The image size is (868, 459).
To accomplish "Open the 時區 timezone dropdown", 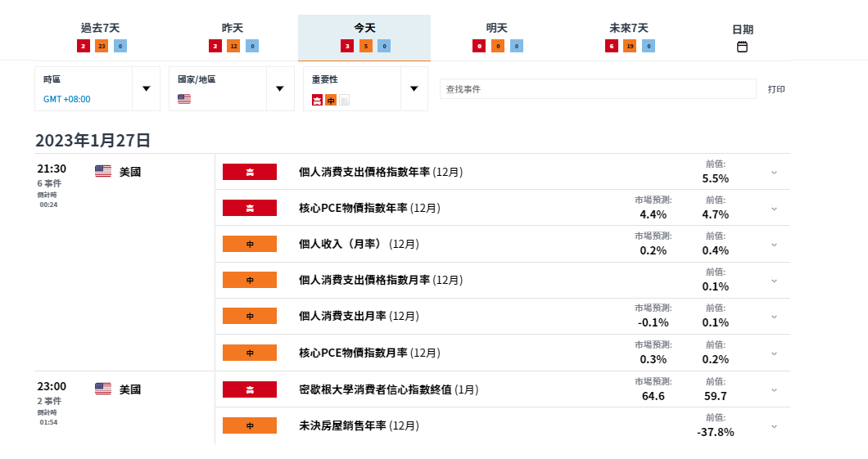I will pyautogui.click(x=147, y=88).
